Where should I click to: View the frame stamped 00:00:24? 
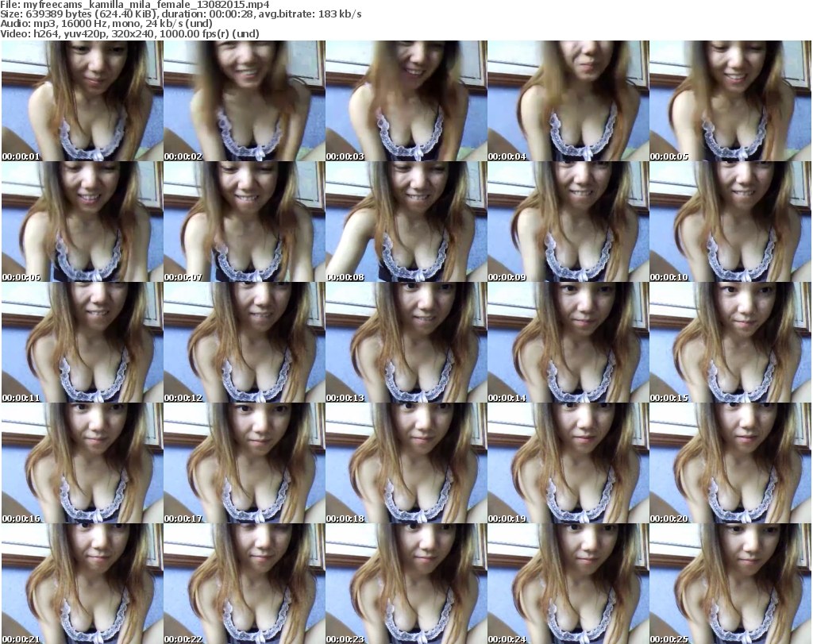[x=568, y=584]
